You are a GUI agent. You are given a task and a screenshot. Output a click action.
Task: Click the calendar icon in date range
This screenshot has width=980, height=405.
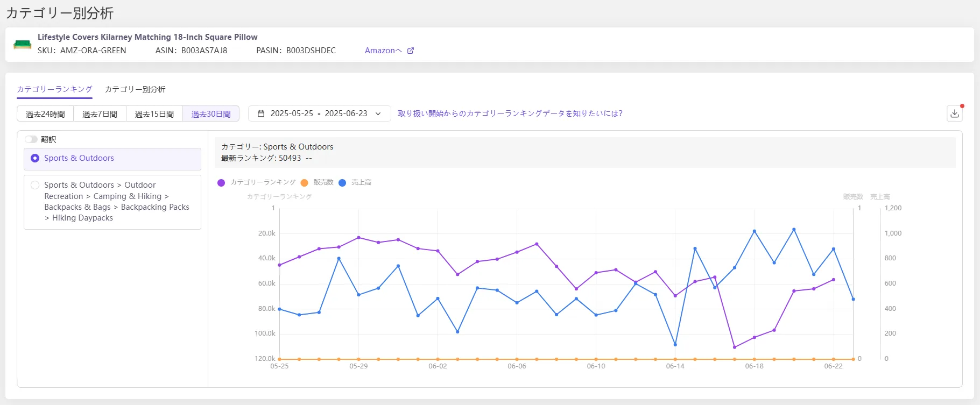(261, 113)
